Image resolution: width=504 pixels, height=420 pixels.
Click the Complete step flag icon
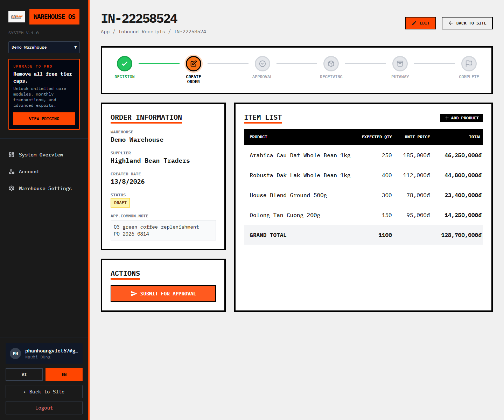click(469, 64)
